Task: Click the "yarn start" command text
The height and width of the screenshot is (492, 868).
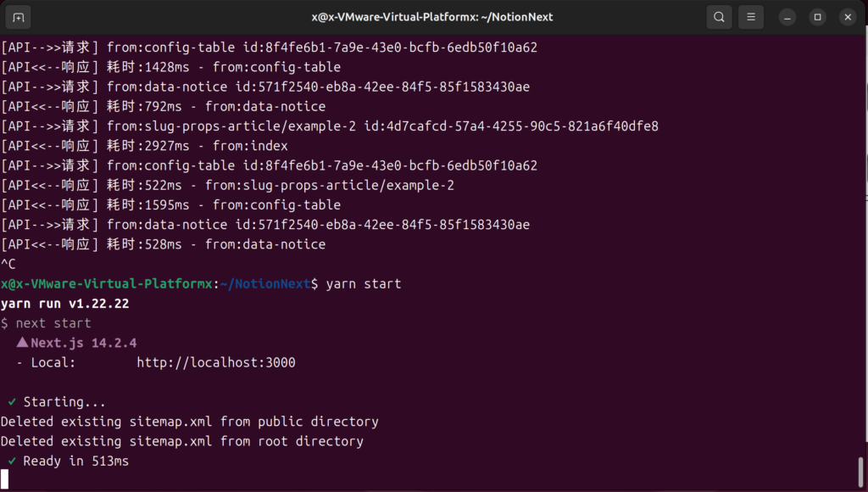Action: pyautogui.click(x=364, y=284)
